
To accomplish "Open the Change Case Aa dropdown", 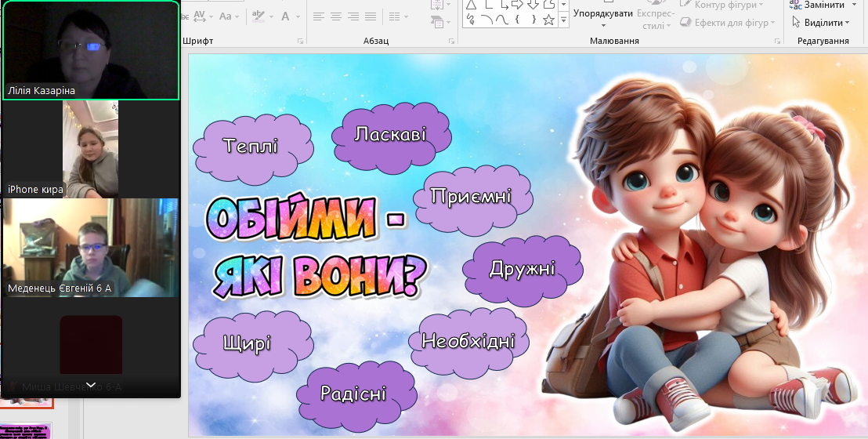I will 230,16.
